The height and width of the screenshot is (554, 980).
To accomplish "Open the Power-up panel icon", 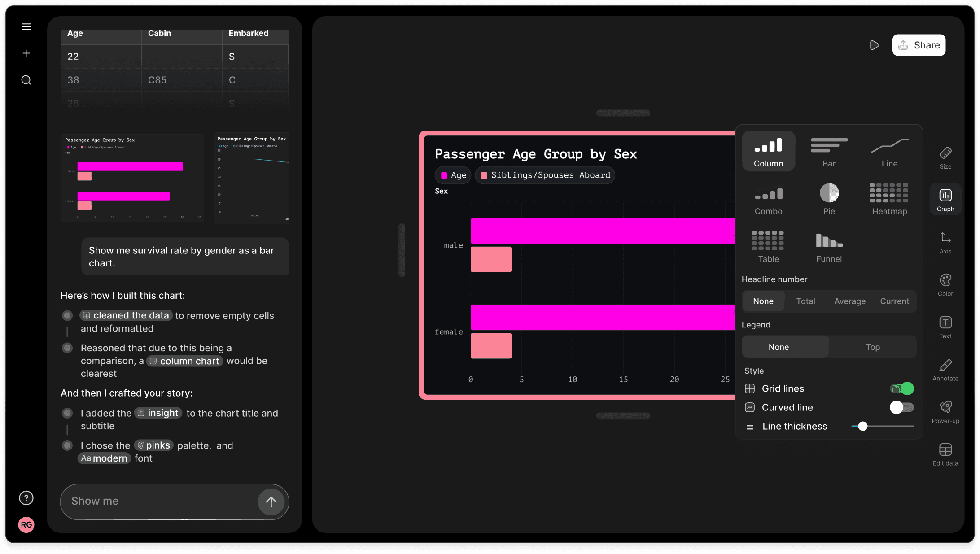I will tap(945, 412).
